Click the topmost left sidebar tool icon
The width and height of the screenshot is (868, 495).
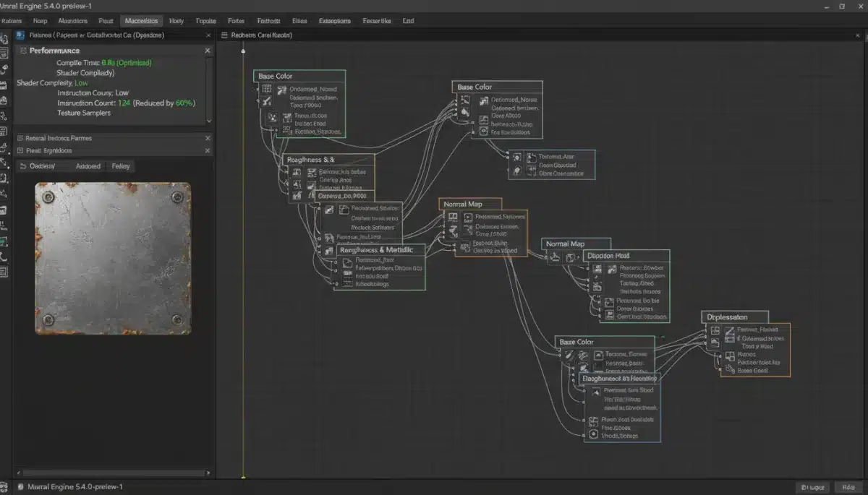point(4,38)
